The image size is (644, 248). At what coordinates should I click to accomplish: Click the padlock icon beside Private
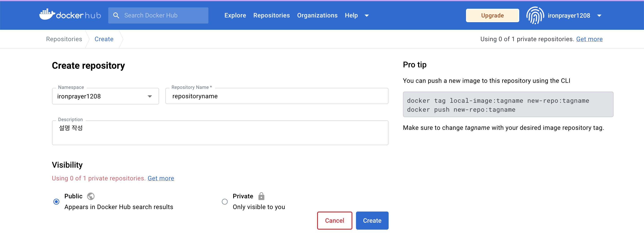click(261, 196)
